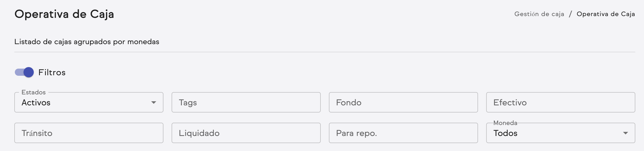The height and width of the screenshot is (151, 644).
Task: Click into the Tags input field
Action: 246,102
